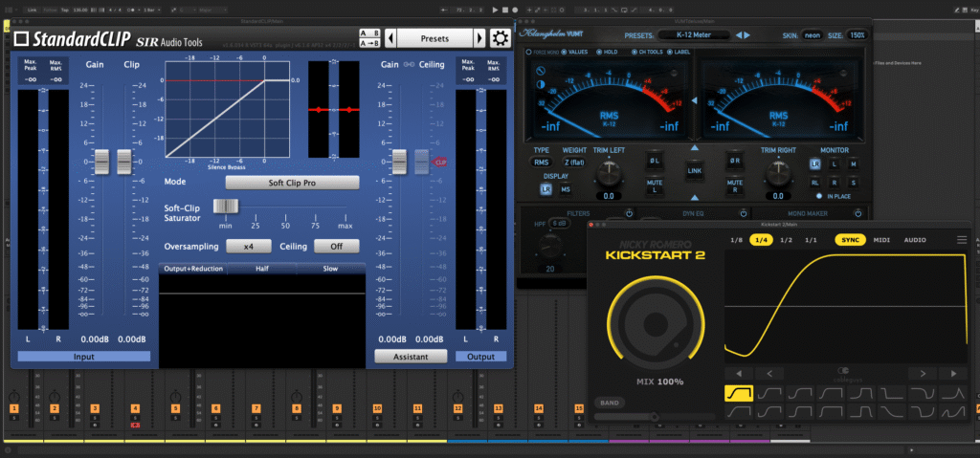
Task: Open Kickstart 2 hamburger menu
Action: click(x=961, y=240)
